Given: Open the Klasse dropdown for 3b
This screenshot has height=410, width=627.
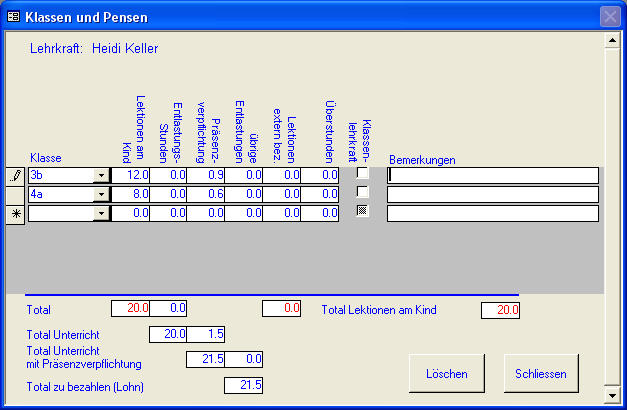Looking at the screenshot, I should (100, 175).
